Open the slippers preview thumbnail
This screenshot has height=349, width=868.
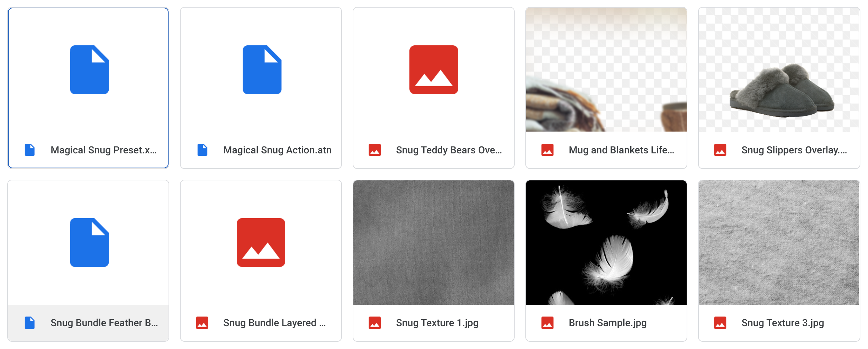(779, 70)
